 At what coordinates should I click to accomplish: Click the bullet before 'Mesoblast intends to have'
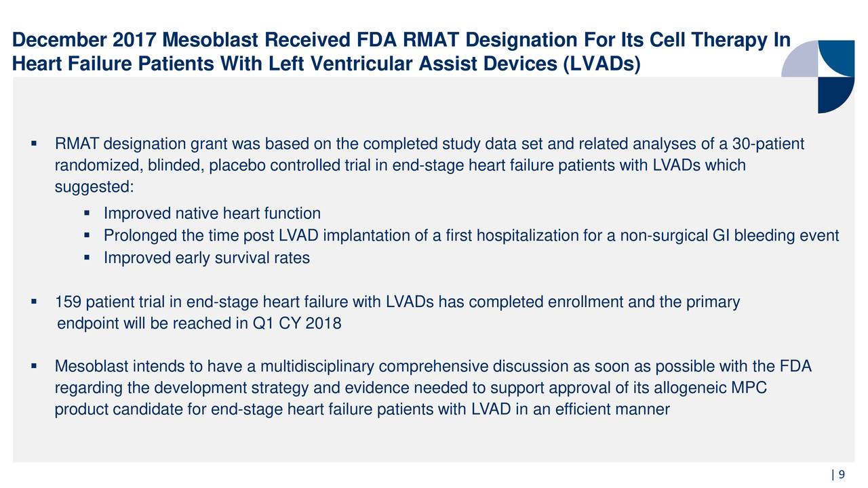(x=33, y=367)
